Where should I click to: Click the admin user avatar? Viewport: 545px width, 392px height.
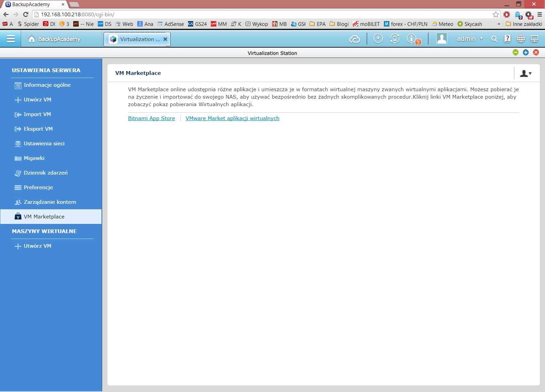[442, 38]
